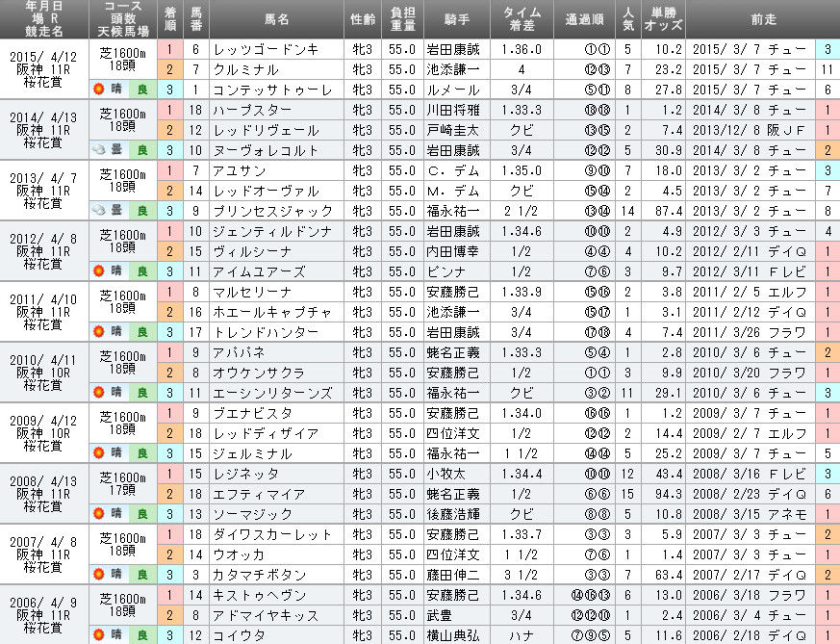
Task: Select horse name ハープスター
Action: pyautogui.click(x=252, y=111)
